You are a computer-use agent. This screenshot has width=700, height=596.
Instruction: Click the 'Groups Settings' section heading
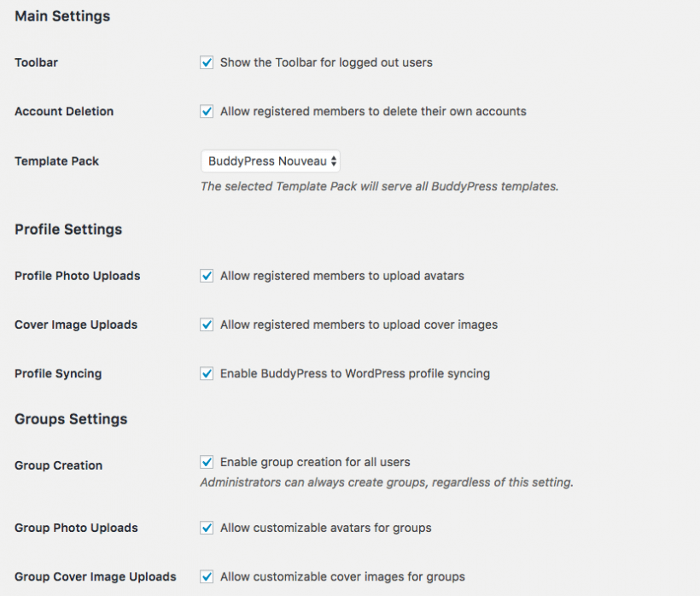tap(71, 418)
